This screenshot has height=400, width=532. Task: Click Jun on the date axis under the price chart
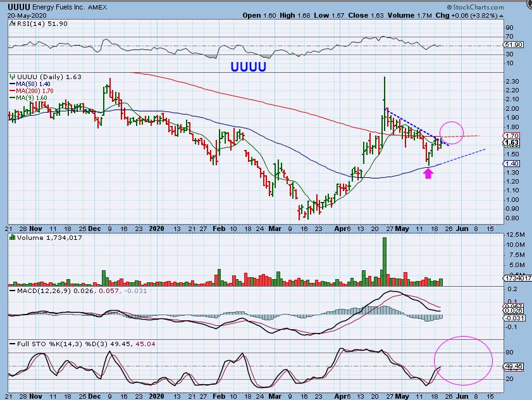(462, 228)
